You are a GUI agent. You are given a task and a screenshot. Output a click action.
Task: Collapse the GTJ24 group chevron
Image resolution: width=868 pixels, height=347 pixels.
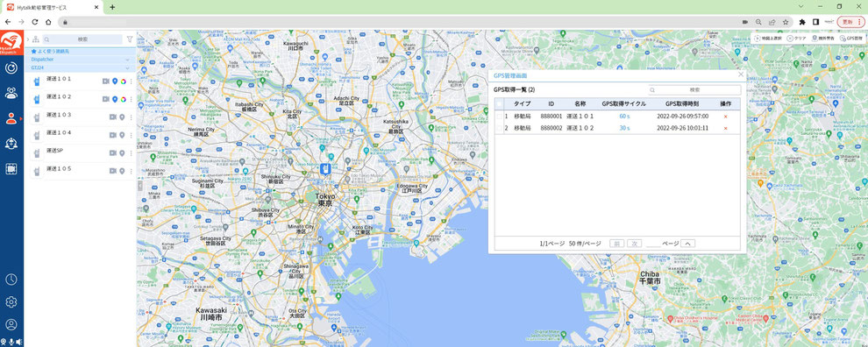127,67
